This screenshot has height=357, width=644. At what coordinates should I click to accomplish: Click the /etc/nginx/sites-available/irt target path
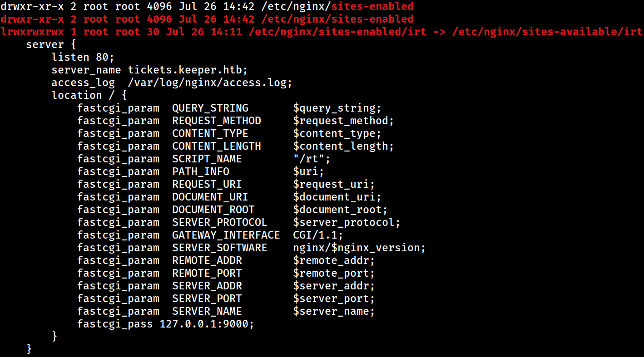(x=547, y=32)
